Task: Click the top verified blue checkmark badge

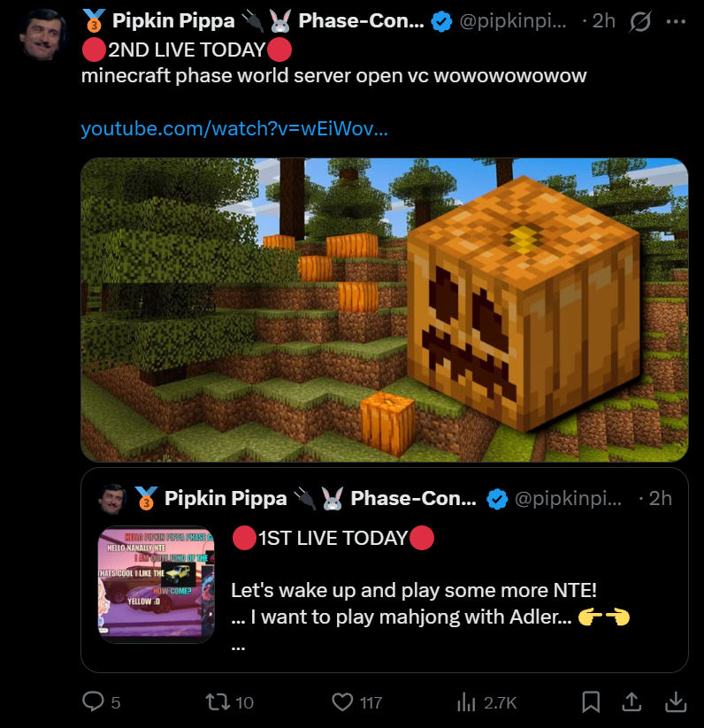Action: (441, 21)
